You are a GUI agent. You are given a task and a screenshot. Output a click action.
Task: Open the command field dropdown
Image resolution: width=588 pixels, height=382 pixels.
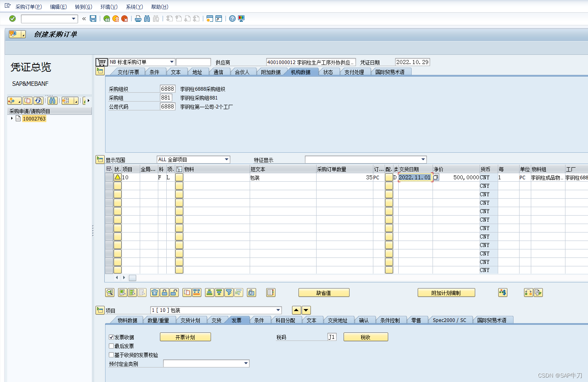pos(73,19)
